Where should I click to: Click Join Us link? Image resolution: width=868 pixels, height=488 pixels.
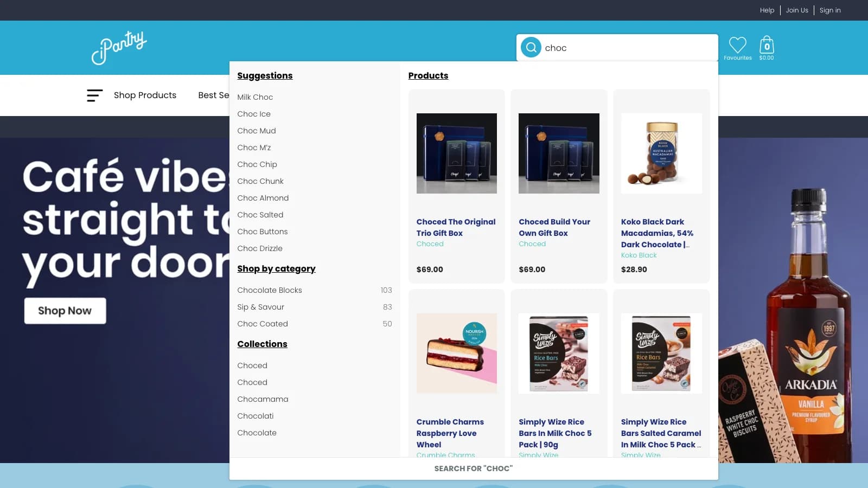[x=796, y=10]
